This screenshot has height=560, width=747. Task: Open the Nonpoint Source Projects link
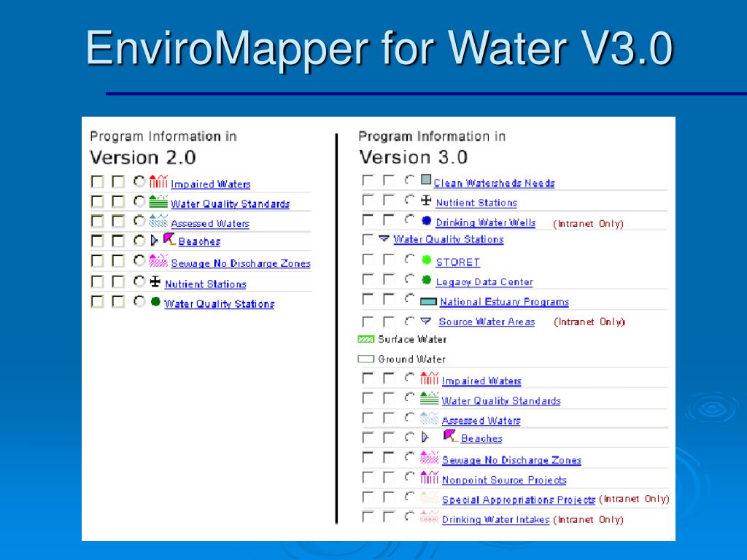pyautogui.click(x=504, y=480)
